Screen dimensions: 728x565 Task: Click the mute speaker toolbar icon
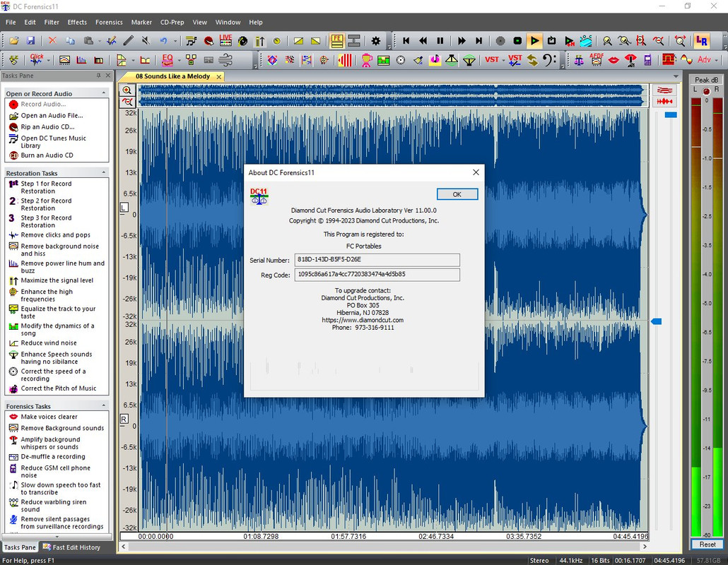point(146,41)
